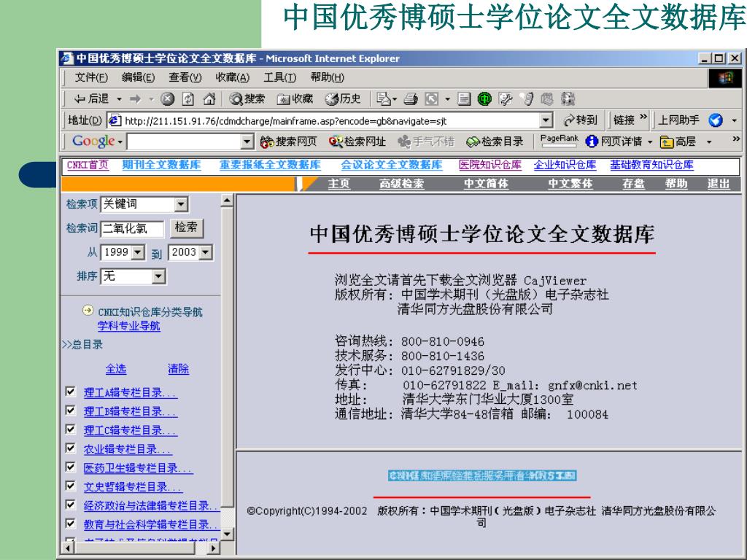Open the 编辑(E) menu

coord(138,77)
